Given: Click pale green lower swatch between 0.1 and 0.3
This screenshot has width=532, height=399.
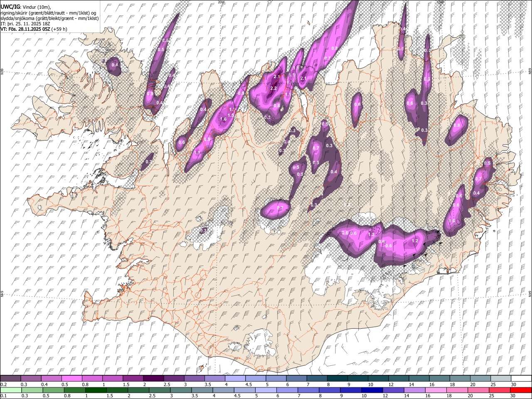Looking at the screenshot, I should coord(11,390).
